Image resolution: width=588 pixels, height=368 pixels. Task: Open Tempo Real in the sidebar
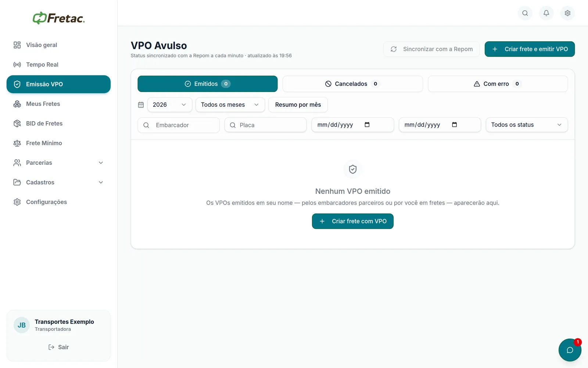pyautogui.click(x=59, y=64)
